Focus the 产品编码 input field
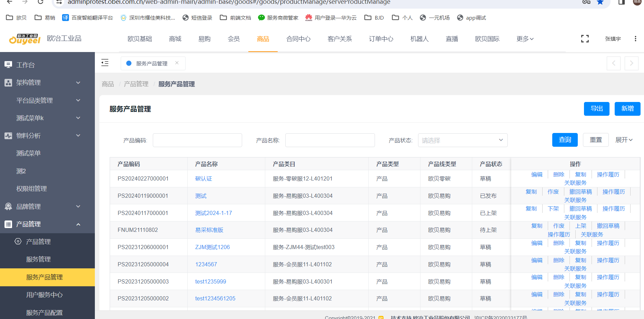The width and height of the screenshot is (644, 319). coord(197,140)
